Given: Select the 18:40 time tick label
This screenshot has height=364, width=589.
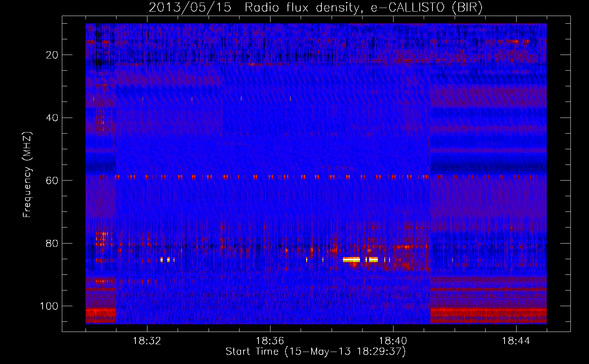Looking at the screenshot, I should click(393, 341).
